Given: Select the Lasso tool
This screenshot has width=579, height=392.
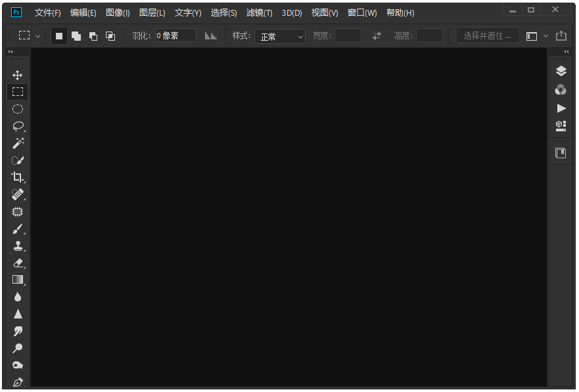Looking at the screenshot, I should coord(16,126).
